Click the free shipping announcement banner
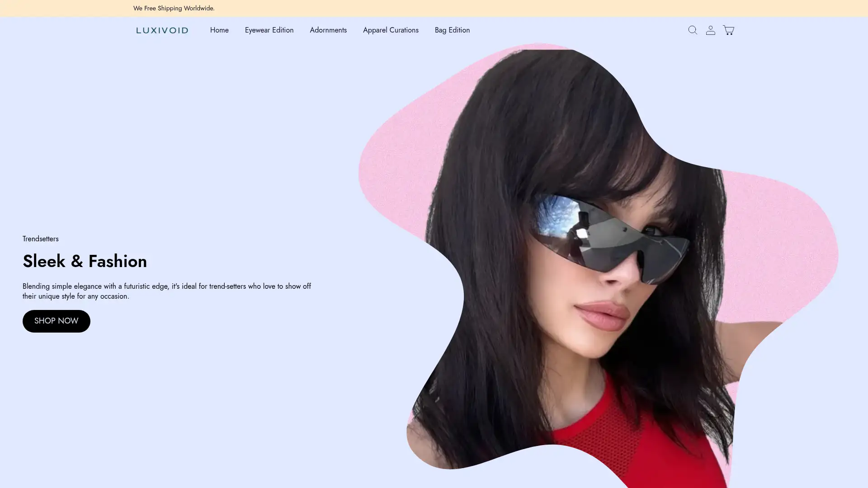The width and height of the screenshot is (868, 488). click(x=174, y=8)
